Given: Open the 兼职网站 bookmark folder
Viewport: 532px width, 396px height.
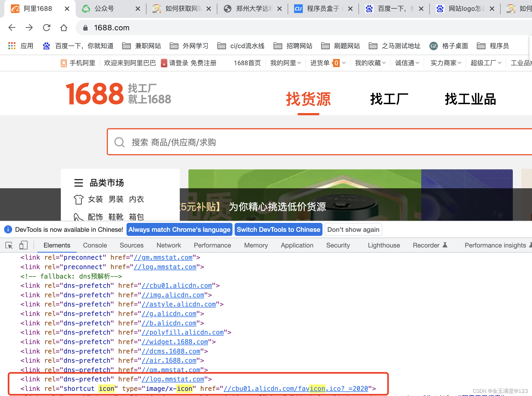Looking at the screenshot, I should click(142, 46).
